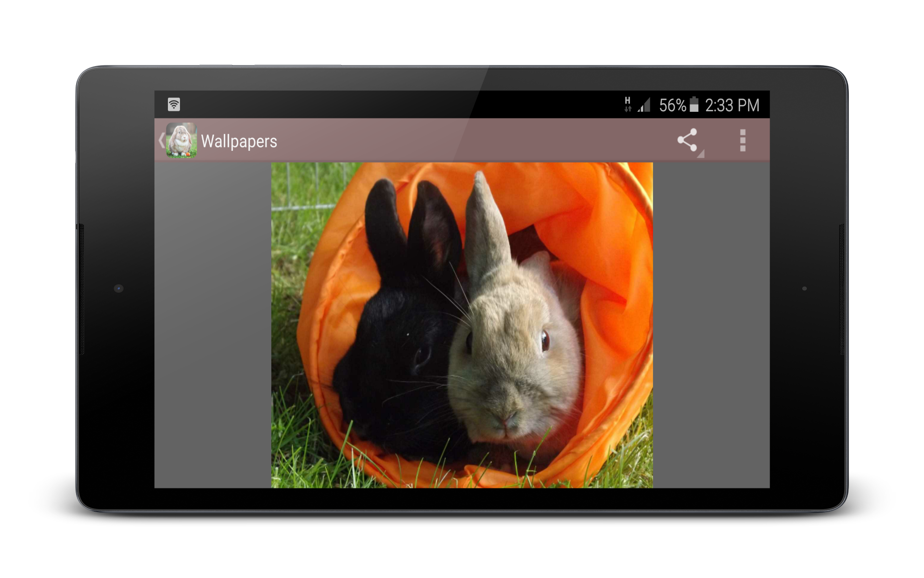This screenshot has height=578, width=924.
Task: Click the sensor dot on right bezel
Action: [x=804, y=289]
